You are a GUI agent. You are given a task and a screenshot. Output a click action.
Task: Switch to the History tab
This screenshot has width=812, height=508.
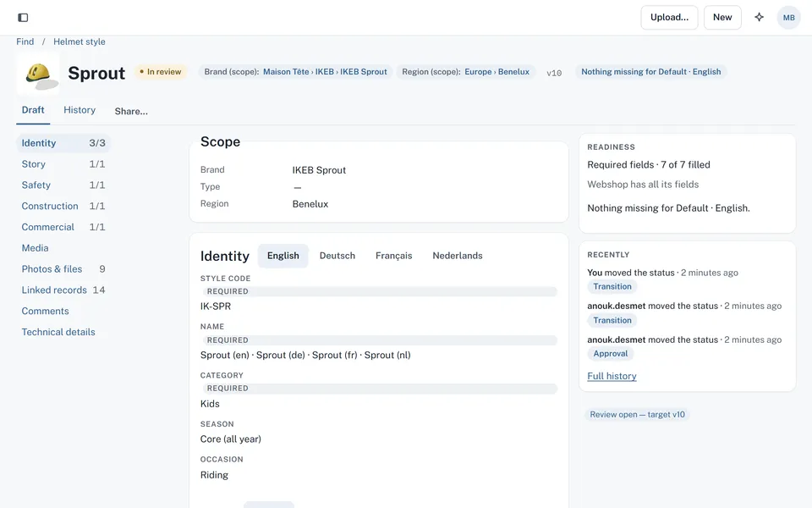click(80, 110)
